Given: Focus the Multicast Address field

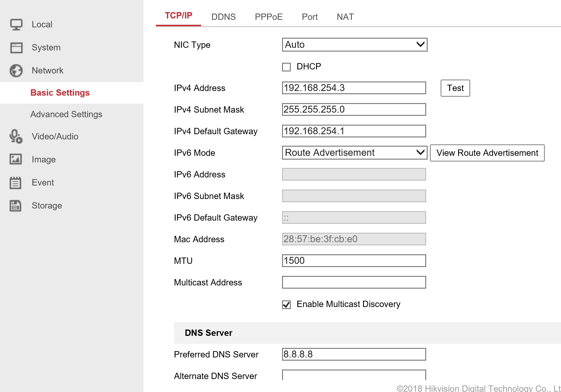Looking at the screenshot, I should tap(354, 282).
